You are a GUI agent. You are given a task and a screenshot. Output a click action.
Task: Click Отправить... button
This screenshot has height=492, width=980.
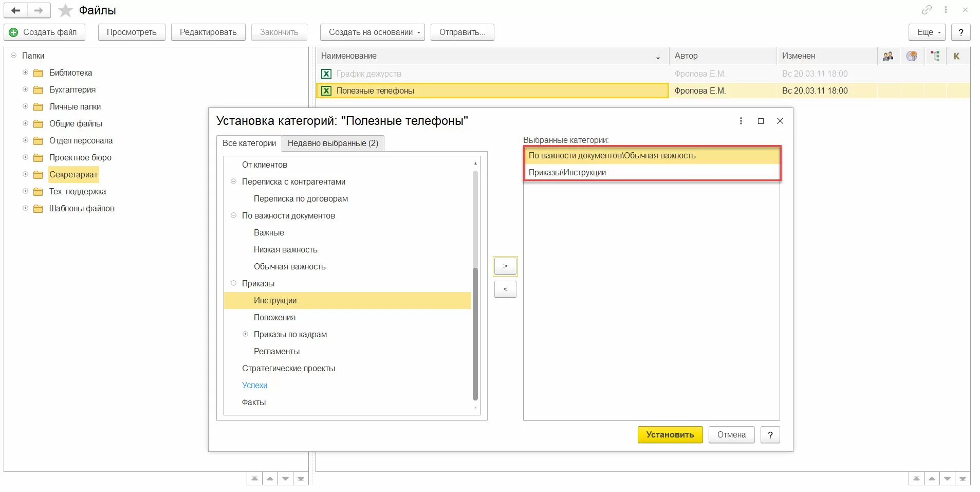[462, 32]
